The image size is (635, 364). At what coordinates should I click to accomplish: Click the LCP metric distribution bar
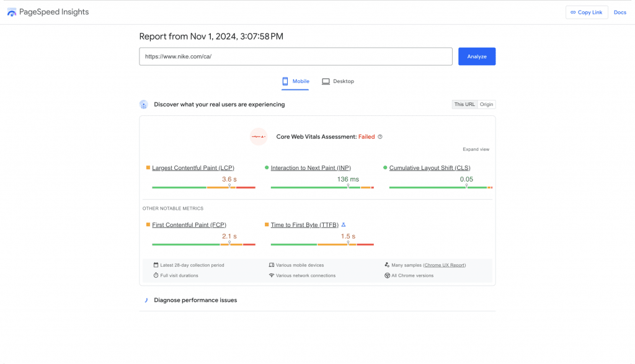pyautogui.click(x=205, y=186)
